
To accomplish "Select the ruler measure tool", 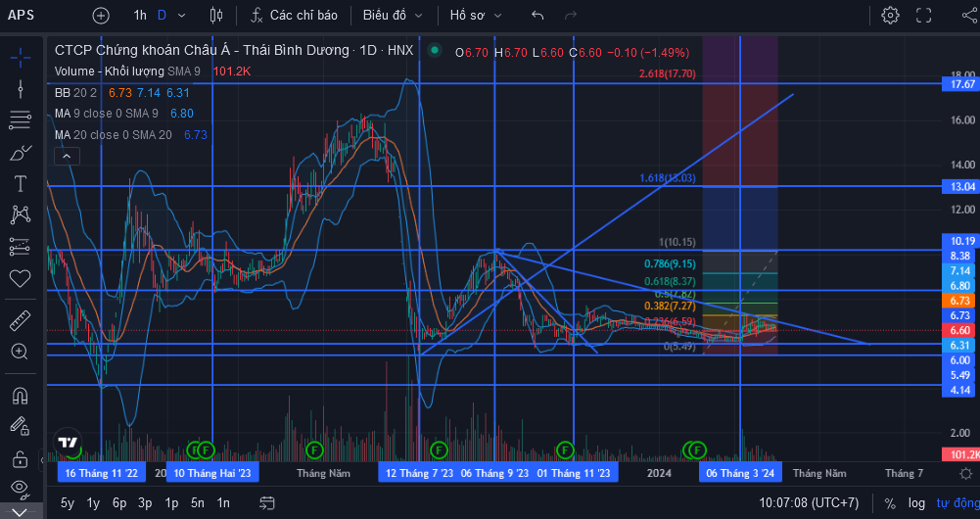I will (20, 321).
